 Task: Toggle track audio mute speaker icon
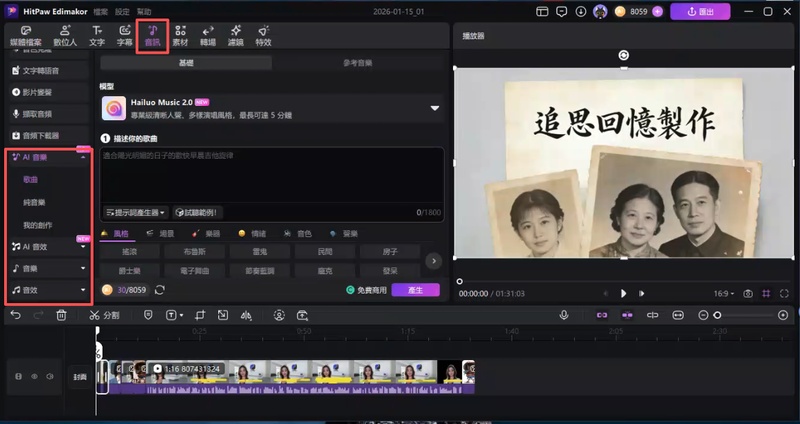click(50, 377)
